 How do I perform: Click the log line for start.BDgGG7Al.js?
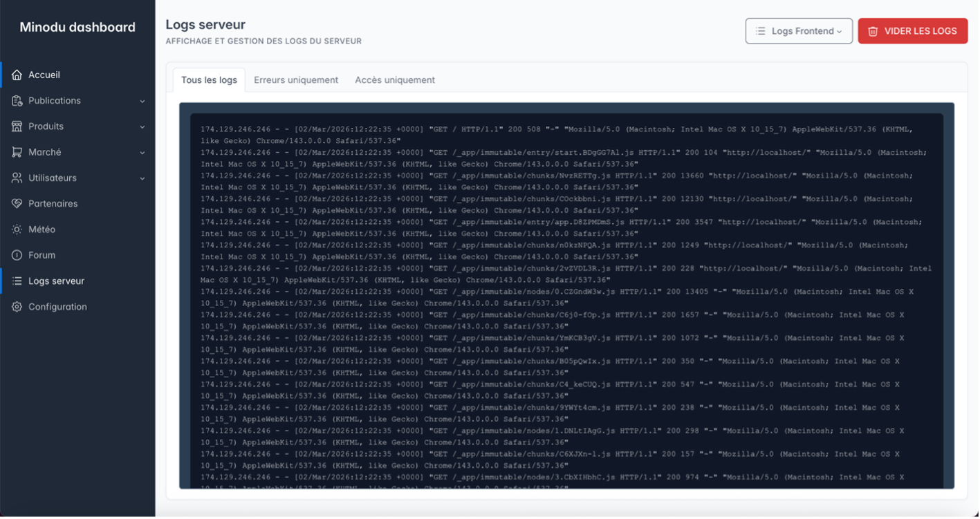tap(564, 158)
